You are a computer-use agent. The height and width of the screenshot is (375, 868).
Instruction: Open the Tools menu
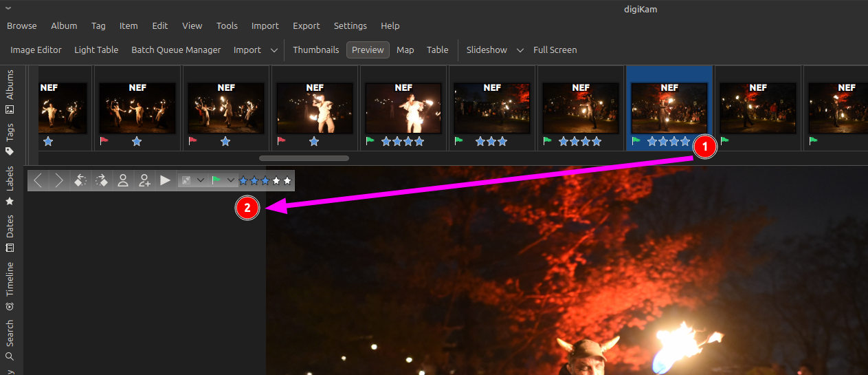click(227, 25)
